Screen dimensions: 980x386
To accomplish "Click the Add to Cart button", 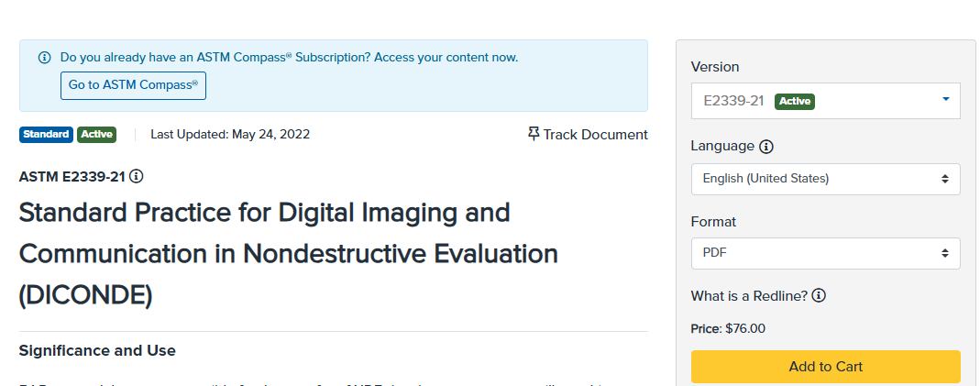I will click(826, 367).
